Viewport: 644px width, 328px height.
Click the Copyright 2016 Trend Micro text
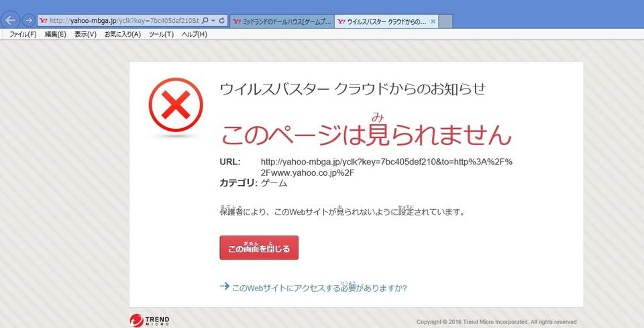tap(497, 322)
